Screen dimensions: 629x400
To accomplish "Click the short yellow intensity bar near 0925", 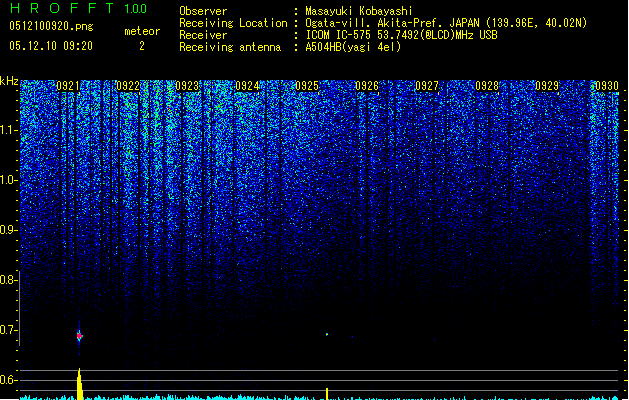I will click(327, 394).
